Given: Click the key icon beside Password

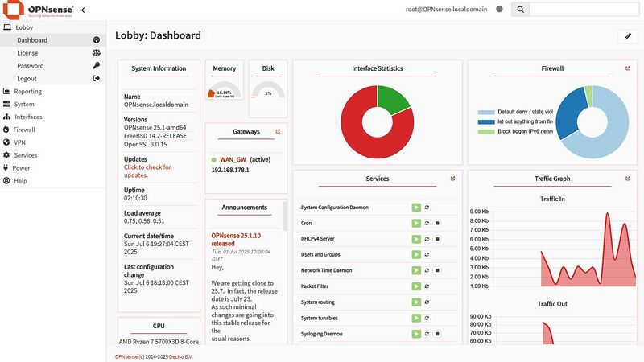Looking at the screenshot, I should pos(96,65).
